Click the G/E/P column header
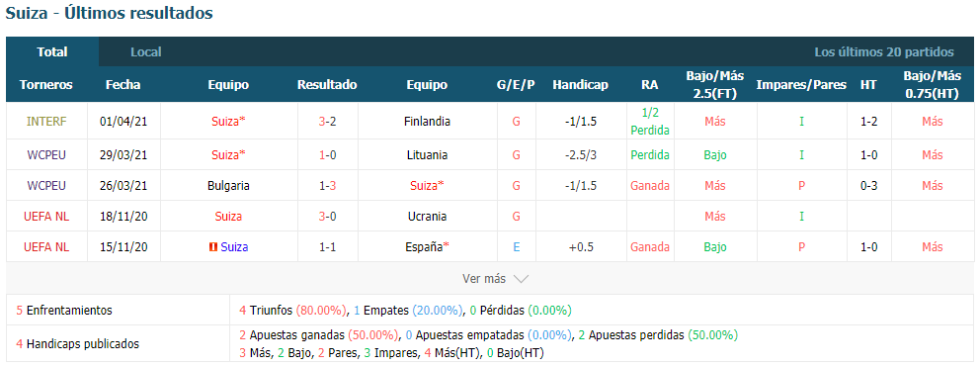The width and height of the screenshot is (980, 367). click(x=516, y=84)
